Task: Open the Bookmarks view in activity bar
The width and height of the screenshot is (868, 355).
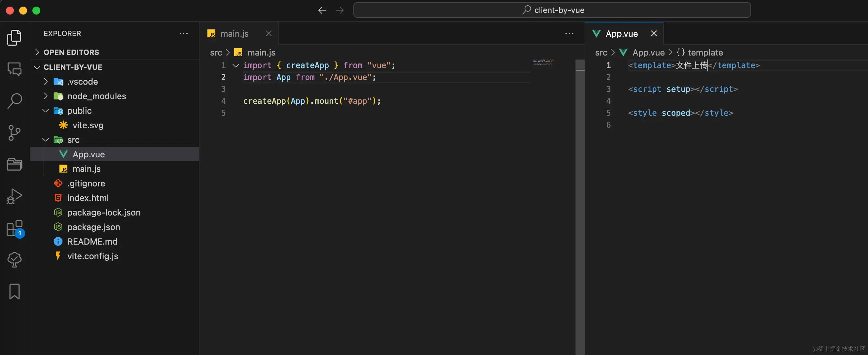Action: click(x=15, y=291)
